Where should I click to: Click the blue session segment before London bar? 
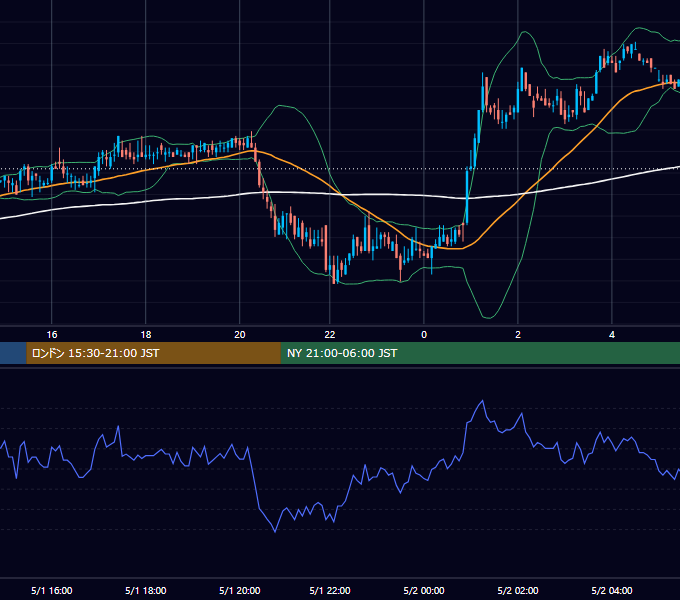(13, 353)
